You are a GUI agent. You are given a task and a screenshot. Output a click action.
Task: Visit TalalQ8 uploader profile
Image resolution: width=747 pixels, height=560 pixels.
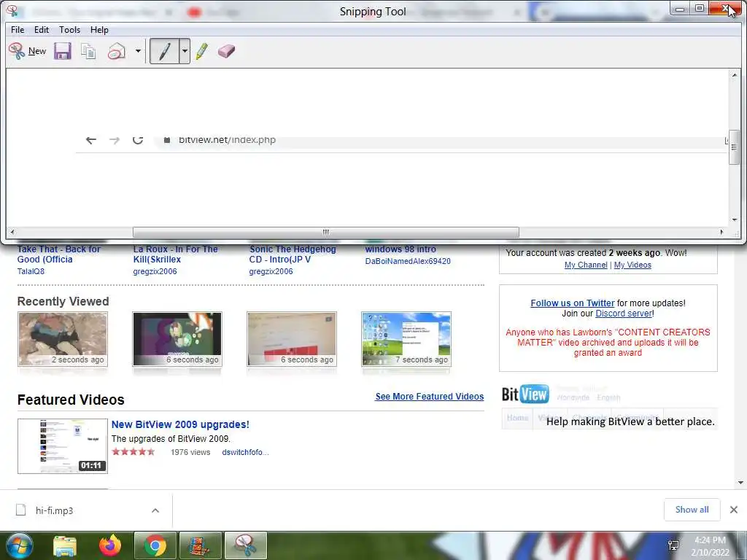click(x=31, y=271)
